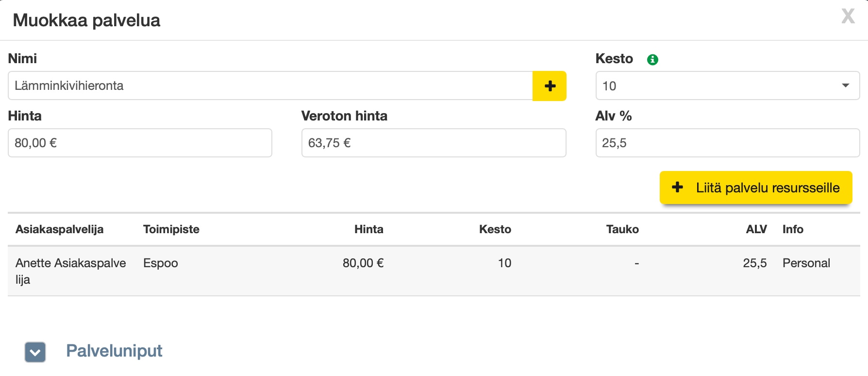Focus the Veroton hinta field

click(434, 143)
